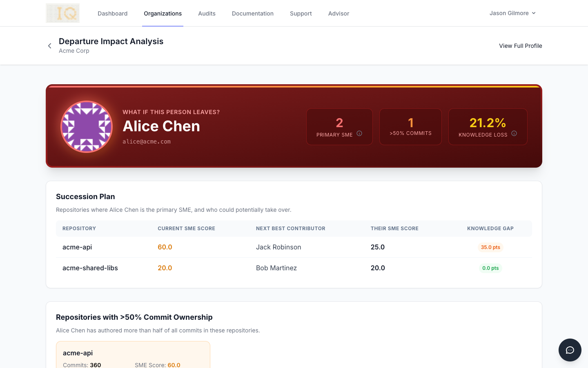Click the View Full Profile link
Screen dimensions: 588x368
tap(520, 46)
